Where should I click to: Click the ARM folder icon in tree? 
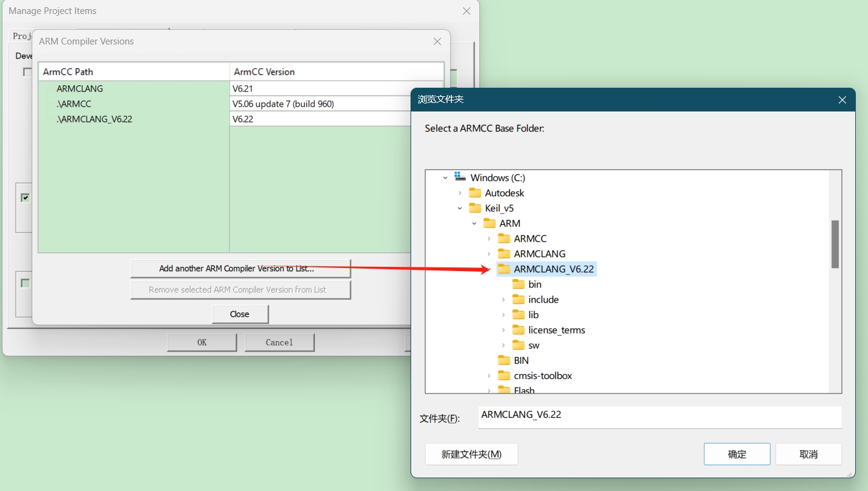[490, 224]
